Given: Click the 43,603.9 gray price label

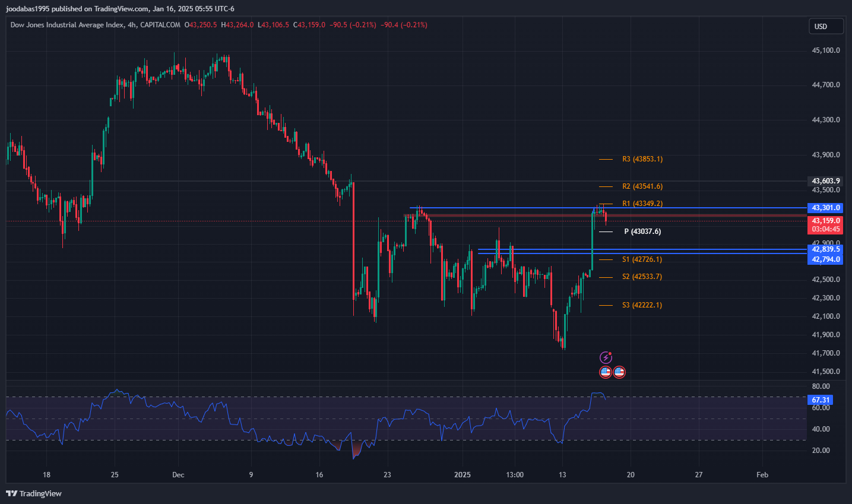Looking at the screenshot, I should point(825,181).
